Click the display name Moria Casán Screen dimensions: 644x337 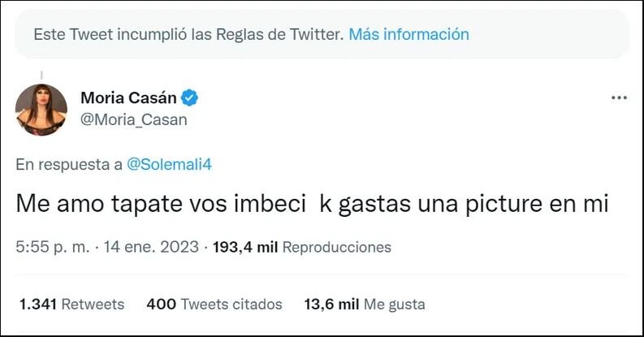[129, 98]
